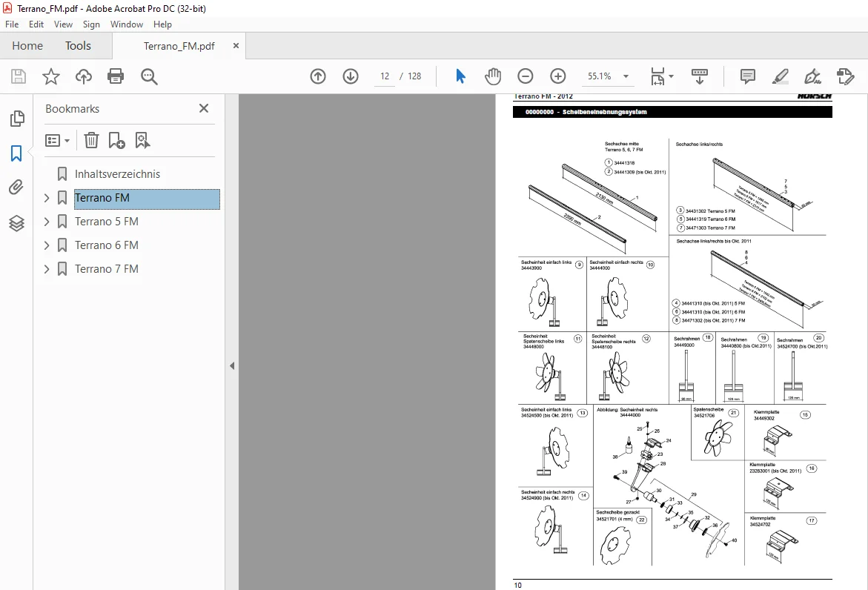Screen dimensions: 868x590
Task: Click the black Scheibeneinebnungssystem header on page
Action: point(672,112)
